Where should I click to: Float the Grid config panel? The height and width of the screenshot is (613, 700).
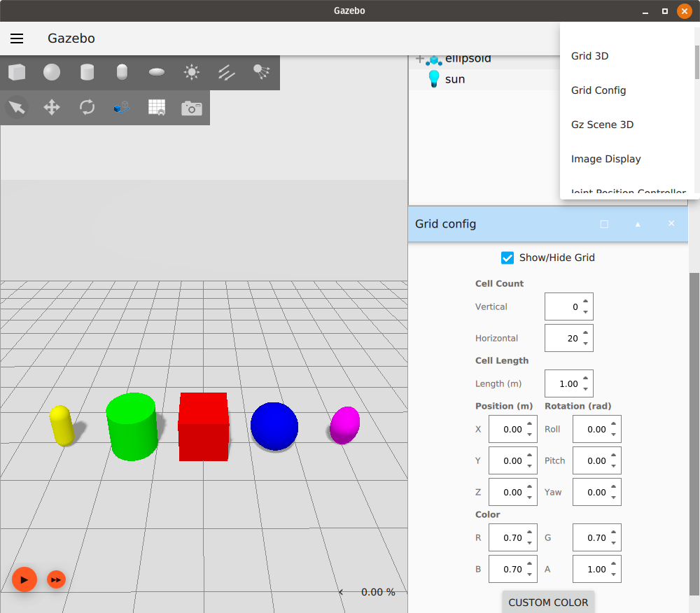604,224
